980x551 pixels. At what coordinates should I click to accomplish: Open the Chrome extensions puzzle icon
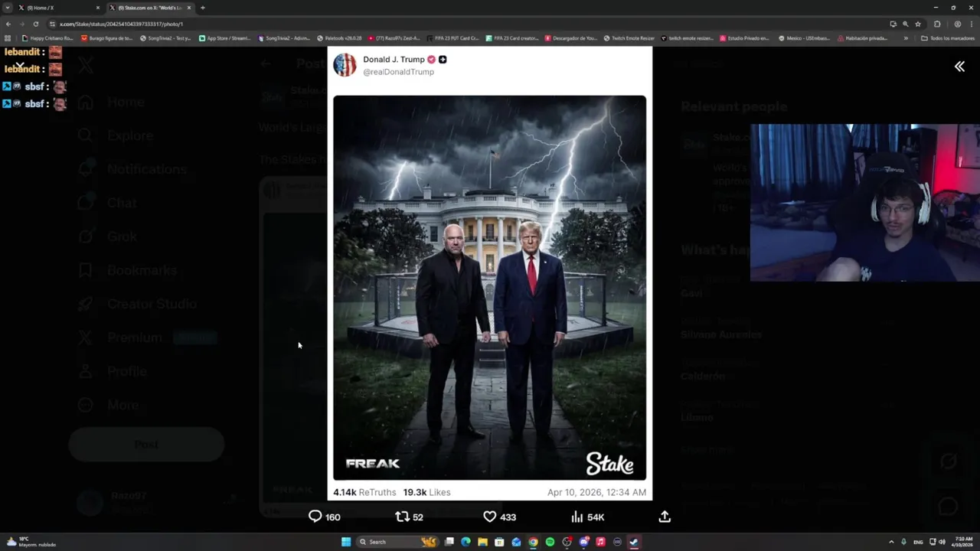coord(937,24)
